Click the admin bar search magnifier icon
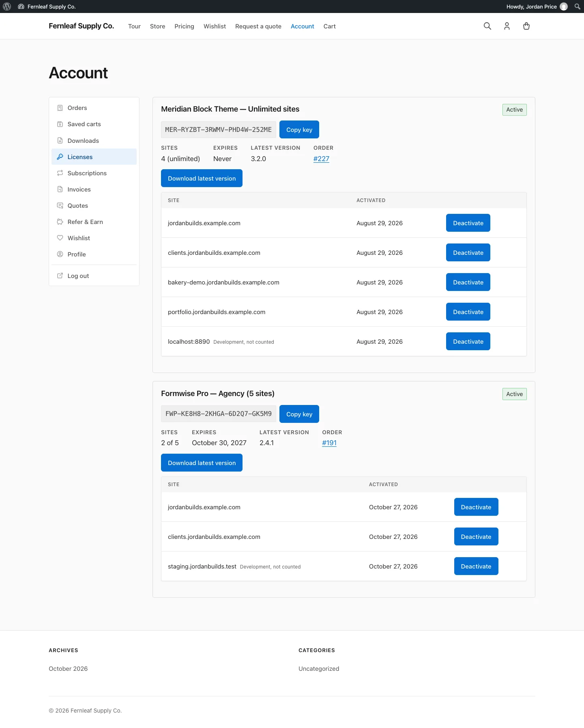This screenshot has height=728, width=584. pos(577,6)
